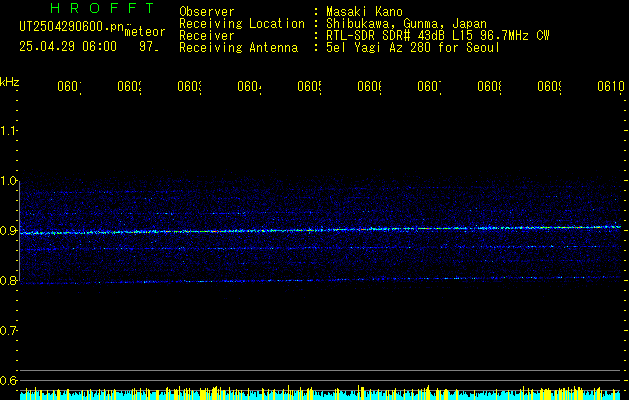This screenshot has height=400, width=629.
Task: Click the 0608 time axis marker
Action: click(x=489, y=87)
